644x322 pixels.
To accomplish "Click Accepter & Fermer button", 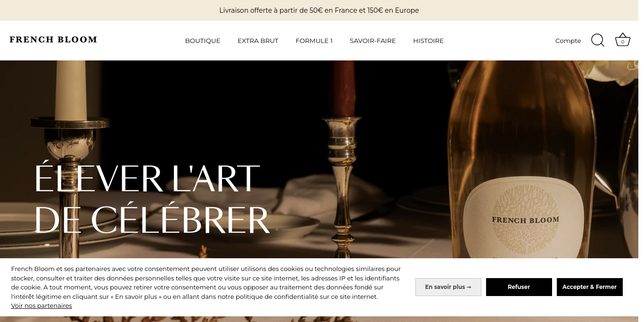I will tap(590, 287).
